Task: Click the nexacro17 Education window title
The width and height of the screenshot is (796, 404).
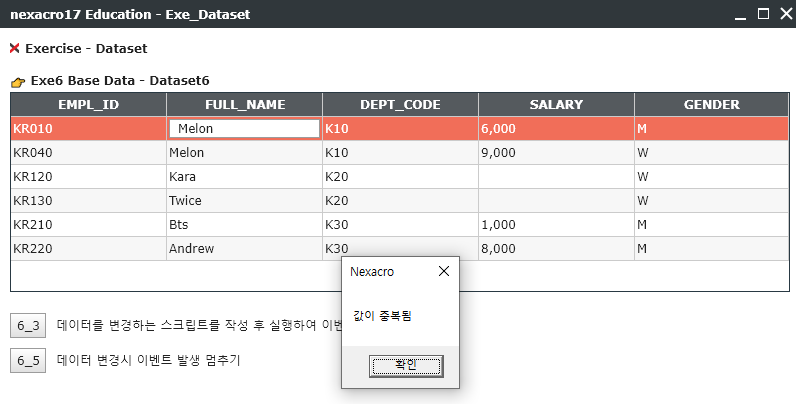Action: pyautogui.click(x=130, y=14)
